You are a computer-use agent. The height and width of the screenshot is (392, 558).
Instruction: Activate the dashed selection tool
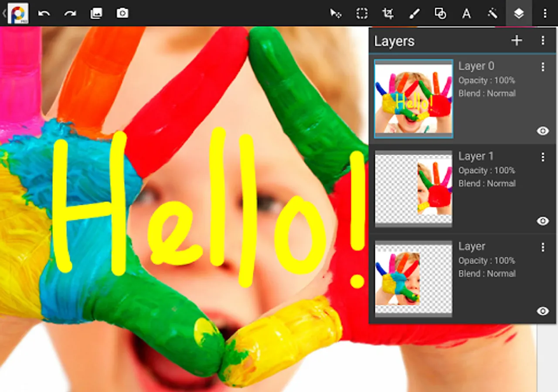(x=361, y=14)
